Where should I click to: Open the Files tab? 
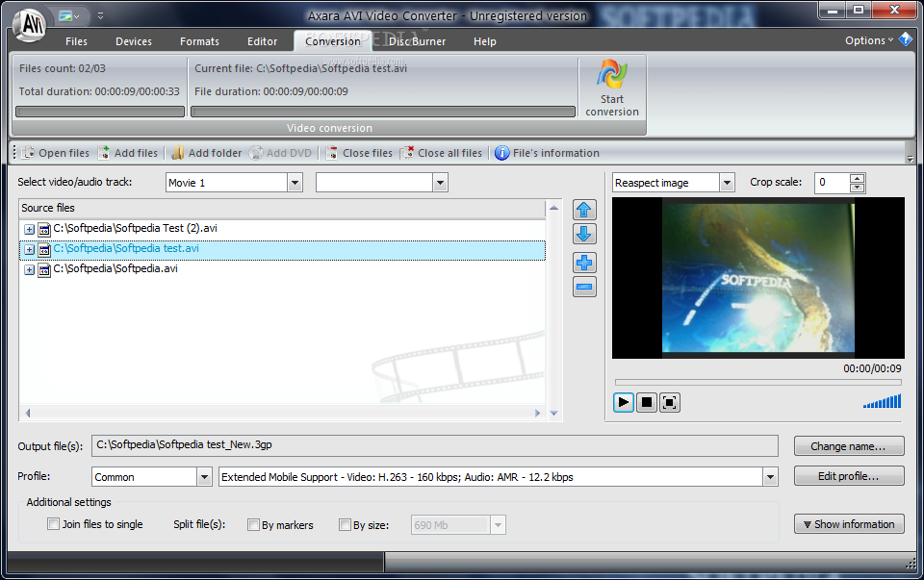76,41
